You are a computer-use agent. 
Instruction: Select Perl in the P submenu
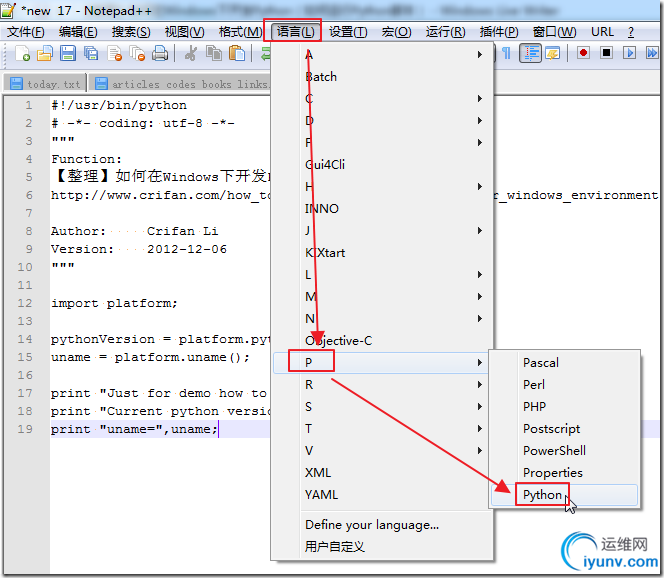[x=564, y=385]
